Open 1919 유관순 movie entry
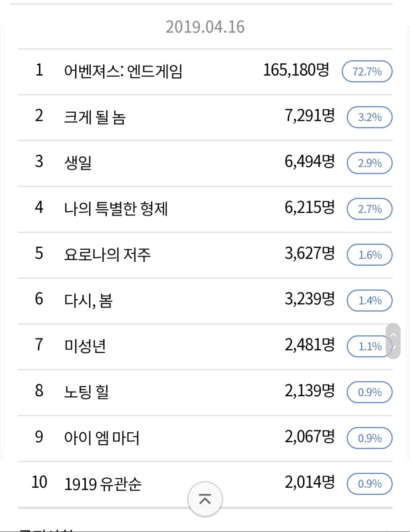 click(103, 484)
